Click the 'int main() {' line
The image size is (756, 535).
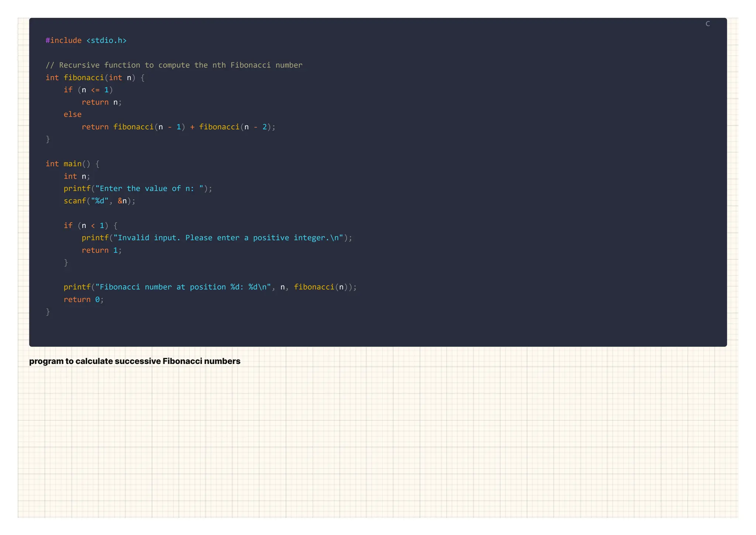pos(72,164)
